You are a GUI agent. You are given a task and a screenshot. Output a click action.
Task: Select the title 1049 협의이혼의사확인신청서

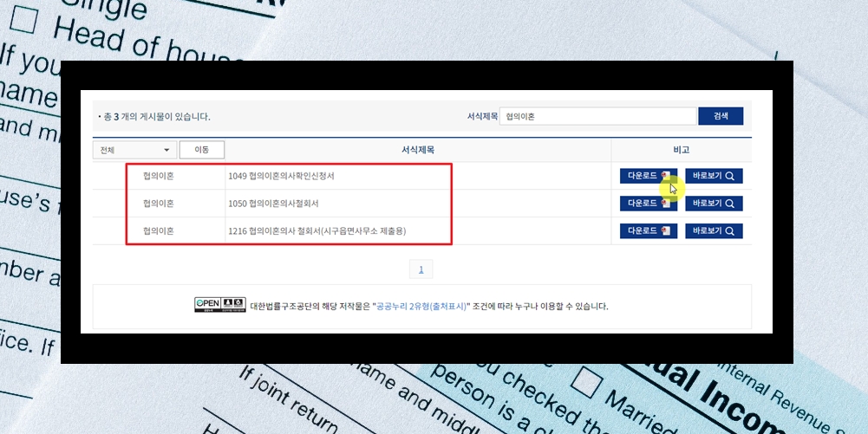coord(281,176)
